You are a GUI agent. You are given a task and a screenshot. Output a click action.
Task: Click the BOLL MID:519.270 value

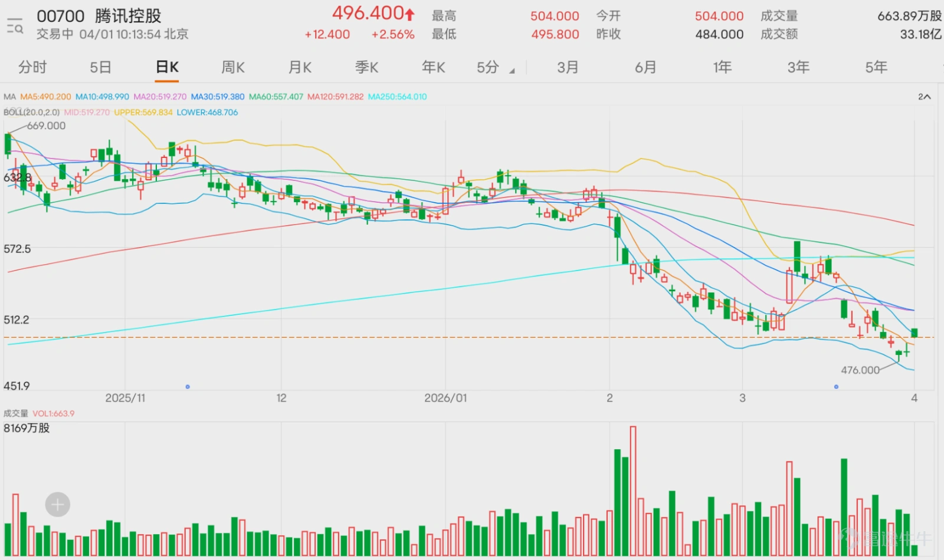[x=87, y=112]
